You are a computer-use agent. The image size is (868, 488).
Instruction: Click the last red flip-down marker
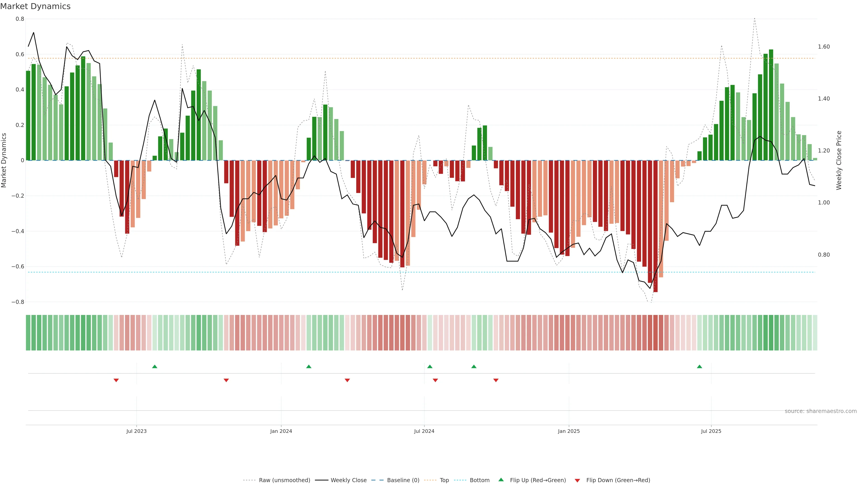(496, 380)
